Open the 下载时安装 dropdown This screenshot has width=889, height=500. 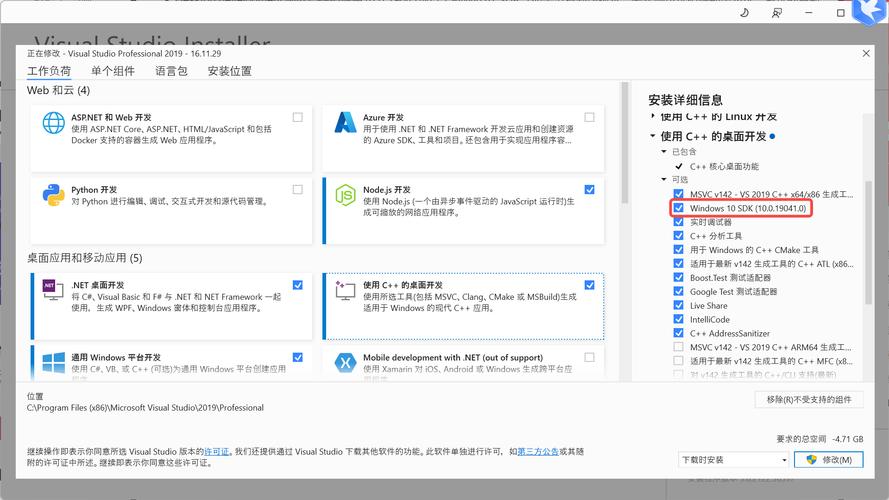tap(734, 460)
